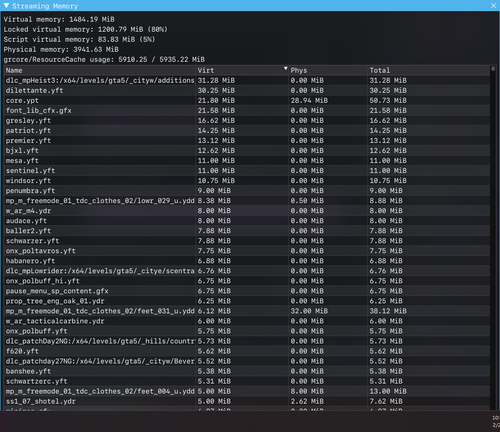Select the feet_031_u.ydd clothes row
This screenshot has height=432, width=500.
pyautogui.click(x=247, y=311)
